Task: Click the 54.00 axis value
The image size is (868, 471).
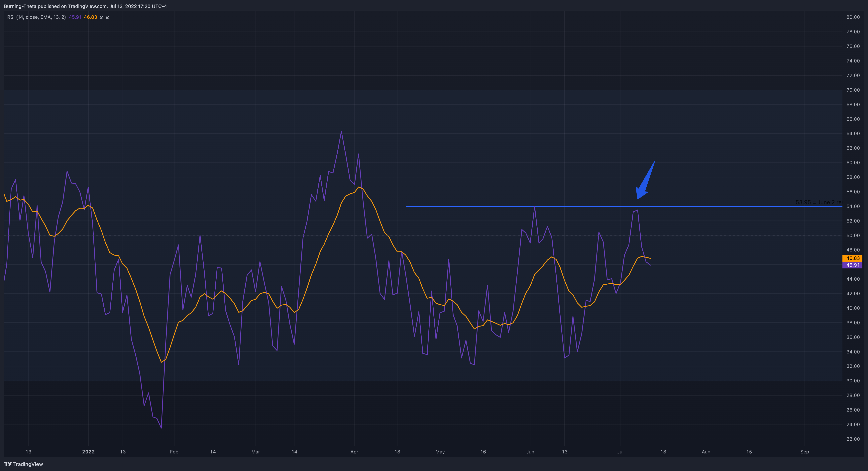Action: pyautogui.click(x=853, y=206)
